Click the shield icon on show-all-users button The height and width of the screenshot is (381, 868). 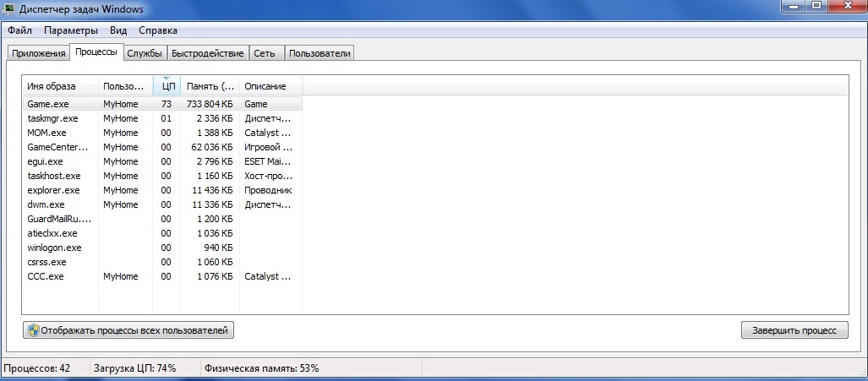[x=33, y=330]
